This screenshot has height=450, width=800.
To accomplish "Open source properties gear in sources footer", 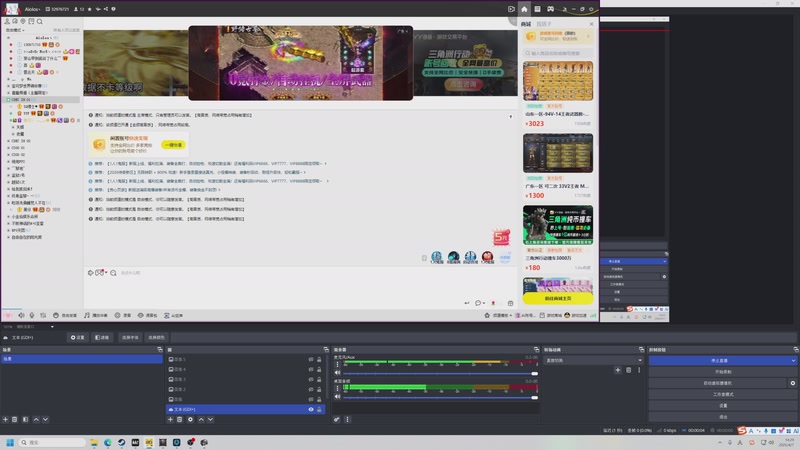I will point(190,419).
